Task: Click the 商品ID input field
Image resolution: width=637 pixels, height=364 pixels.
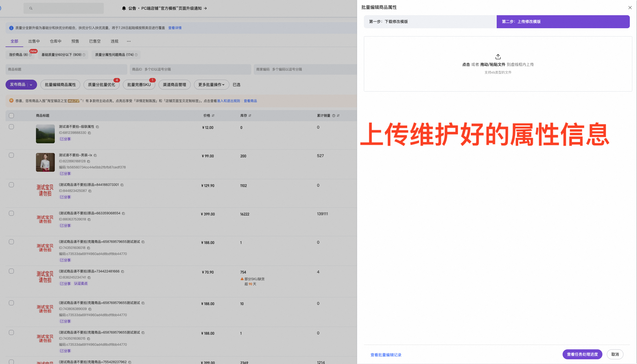Action: pos(190,69)
